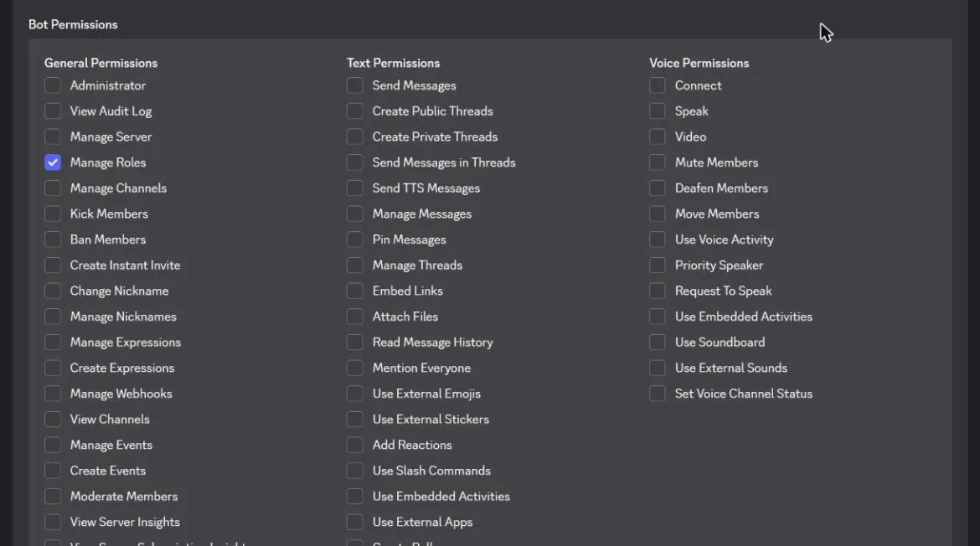Check the voice Connect permission
This screenshot has width=980, height=546.
point(657,85)
